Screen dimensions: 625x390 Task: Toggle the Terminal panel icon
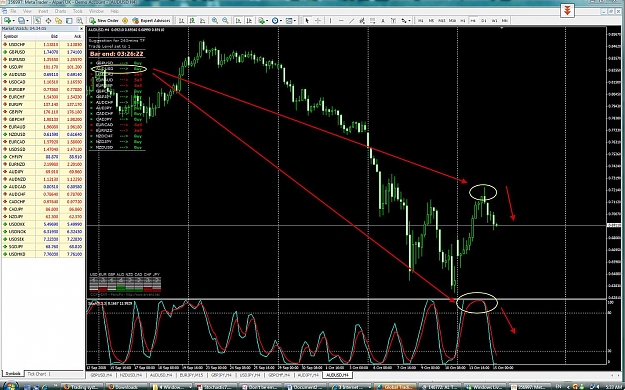pos(69,20)
